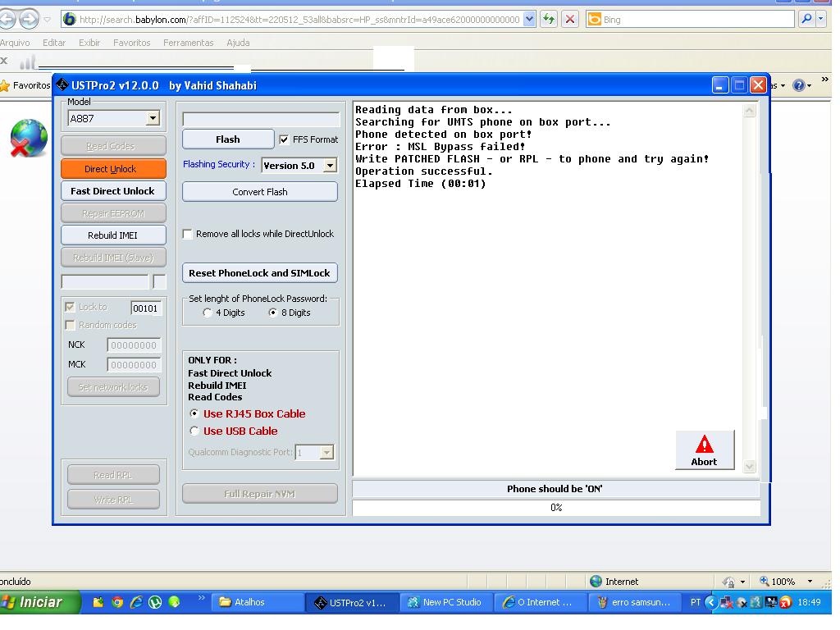This screenshot has width=840, height=630.
Task: Click the browser Forward arrow button
Action: (x=29, y=20)
